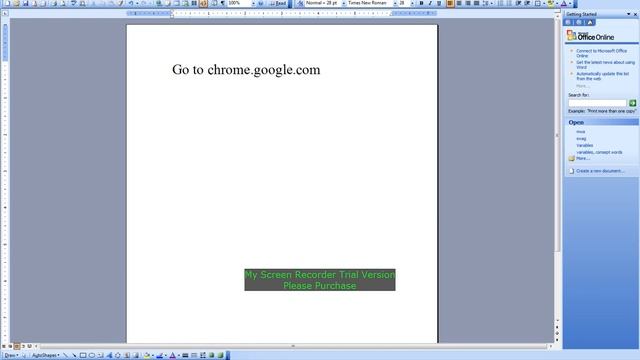The width and height of the screenshot is (640, 360).
Task: Toggle Underline formatting
Action: pyautogui.click(x=439, y=3)
